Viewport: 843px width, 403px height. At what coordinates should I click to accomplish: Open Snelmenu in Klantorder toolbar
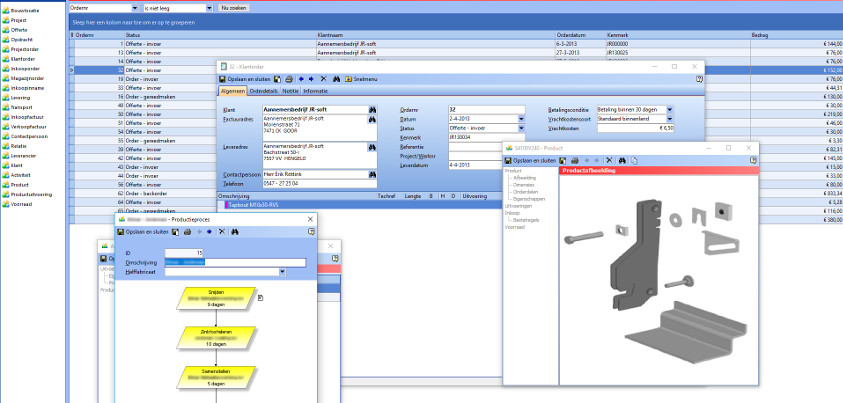(360, 78)
